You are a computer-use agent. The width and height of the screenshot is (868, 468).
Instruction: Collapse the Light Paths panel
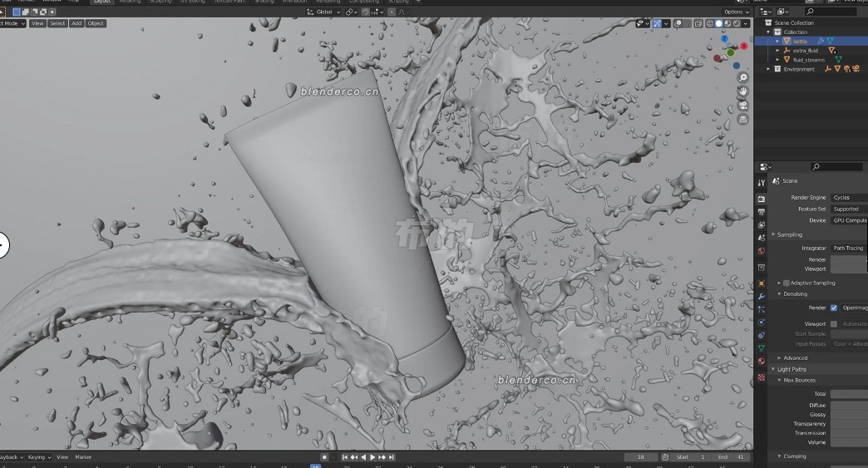pyautogui.click(x=773, y=370)
